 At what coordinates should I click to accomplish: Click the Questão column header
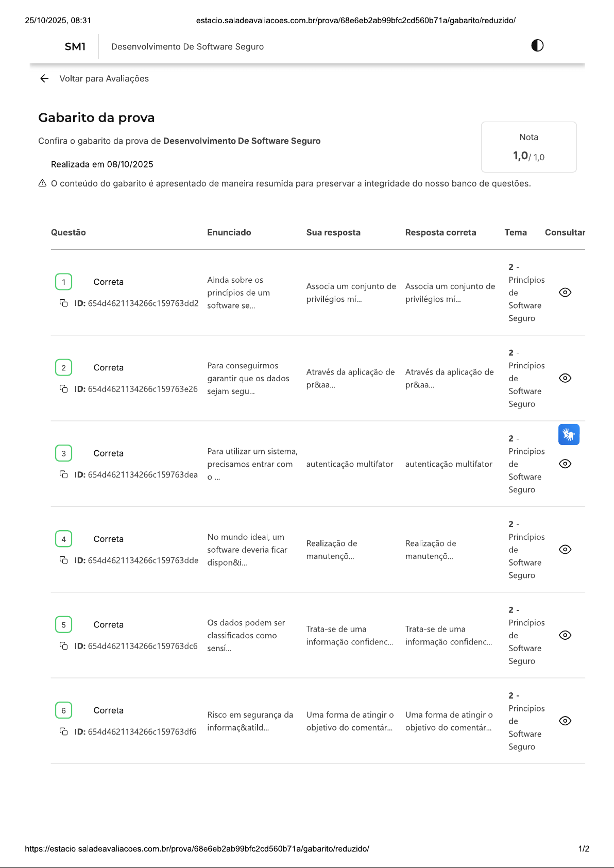click(x=69, y=232)
